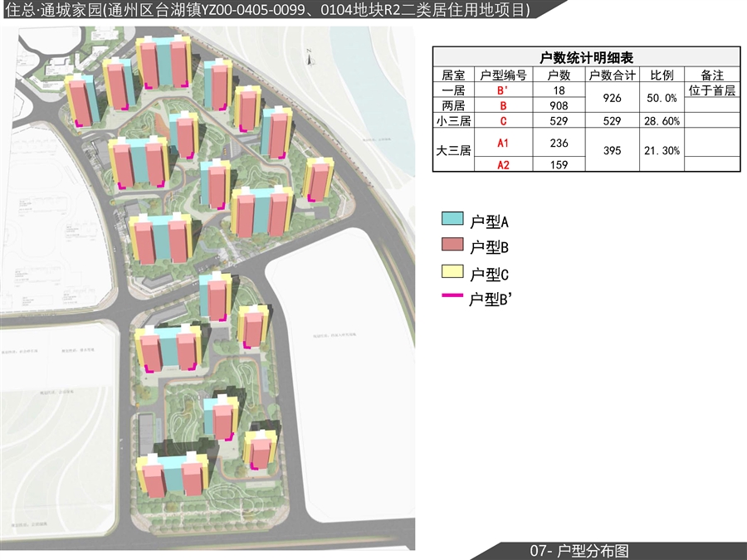This screenshot has width=747, height=560.
Task: Click the table title 户数统计明细表
Action: 586,57
